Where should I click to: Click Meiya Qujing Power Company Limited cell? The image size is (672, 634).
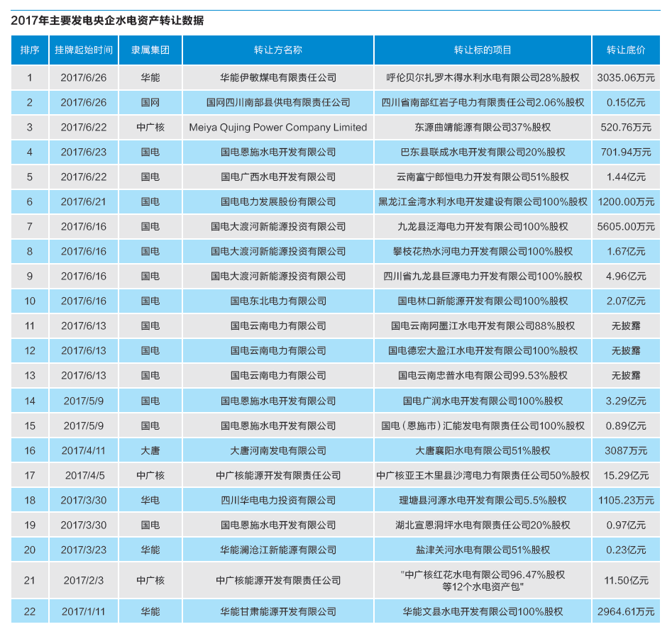(x=278, y=127)
